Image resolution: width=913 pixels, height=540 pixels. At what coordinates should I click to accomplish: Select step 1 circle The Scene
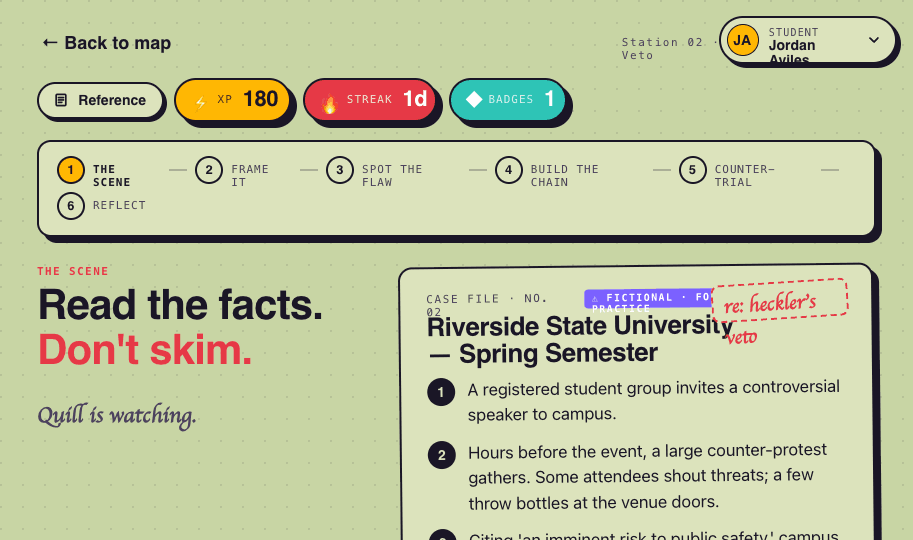coord(71,170)
